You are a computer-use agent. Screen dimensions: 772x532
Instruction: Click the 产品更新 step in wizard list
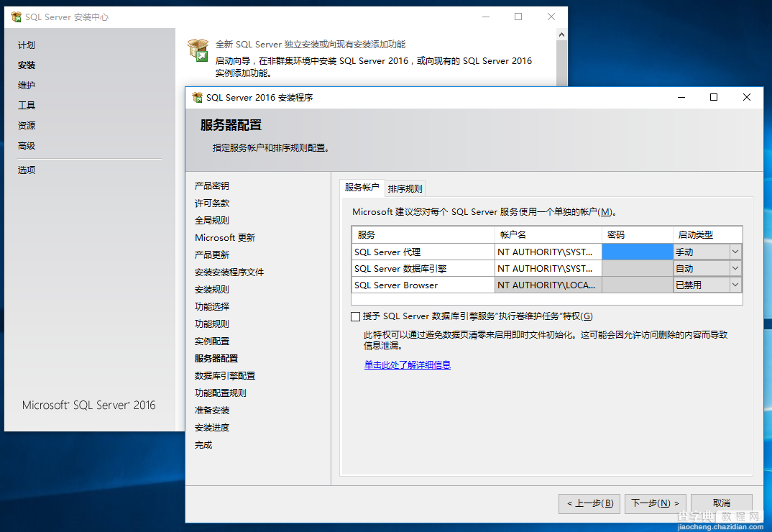(212, 254)
